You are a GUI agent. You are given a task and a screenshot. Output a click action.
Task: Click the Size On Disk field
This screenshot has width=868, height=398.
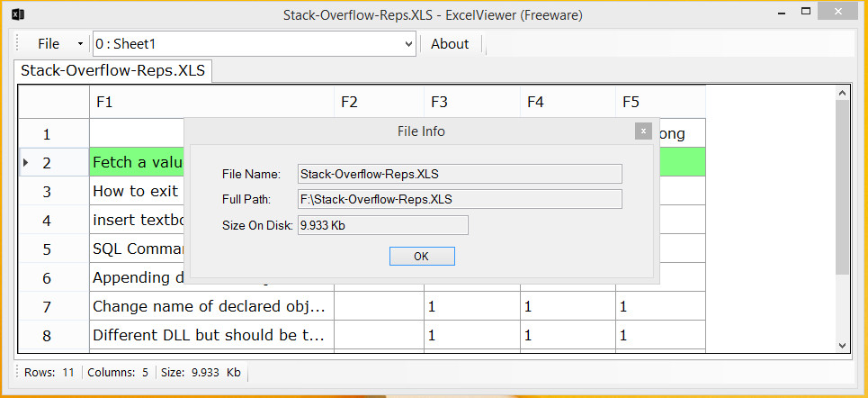[383, 225]
